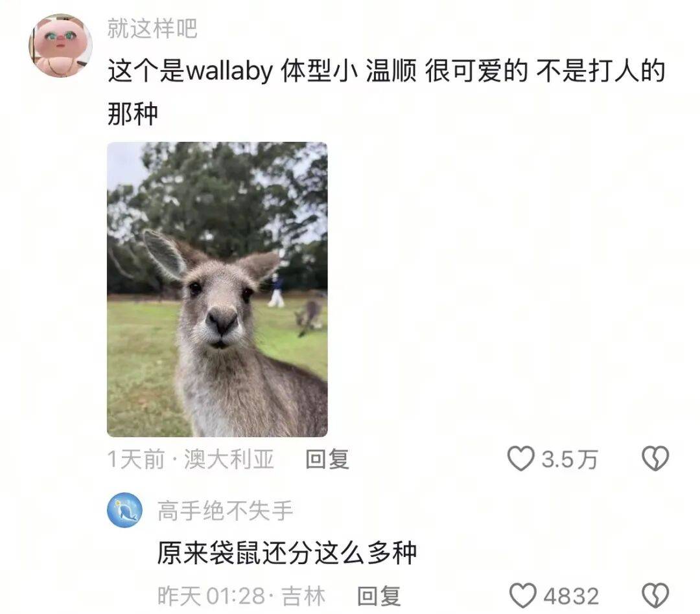Tap the 吉林 location label
Viewport: 700px width, 614px height.
tap(303, 596)
